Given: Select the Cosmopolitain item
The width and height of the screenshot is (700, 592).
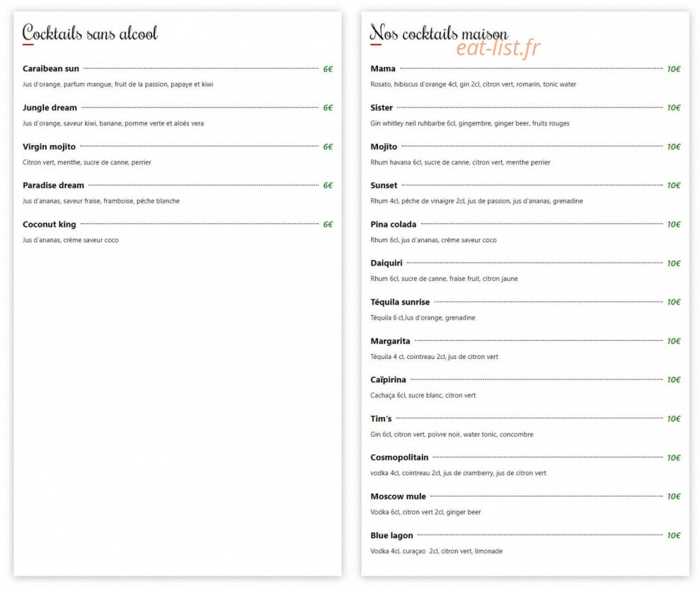Looking at the screenshot, I should (x=399, y=457).
